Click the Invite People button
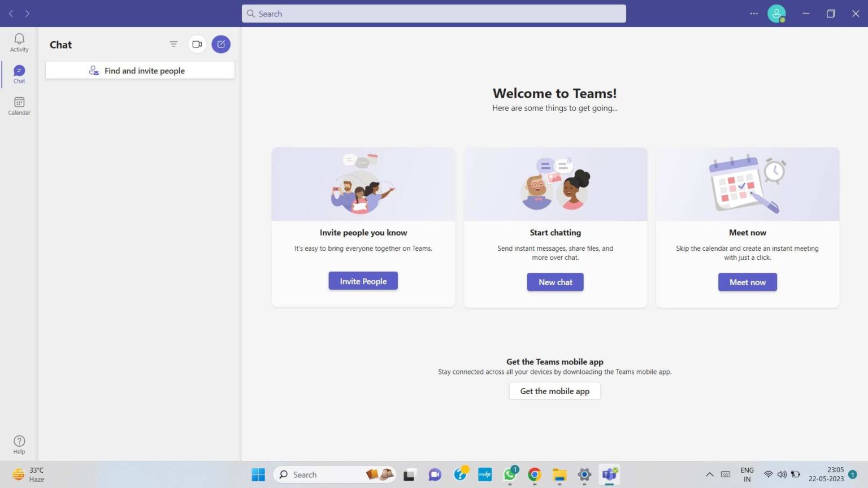The height and width of the screenshot is (488, 868). 363,281
